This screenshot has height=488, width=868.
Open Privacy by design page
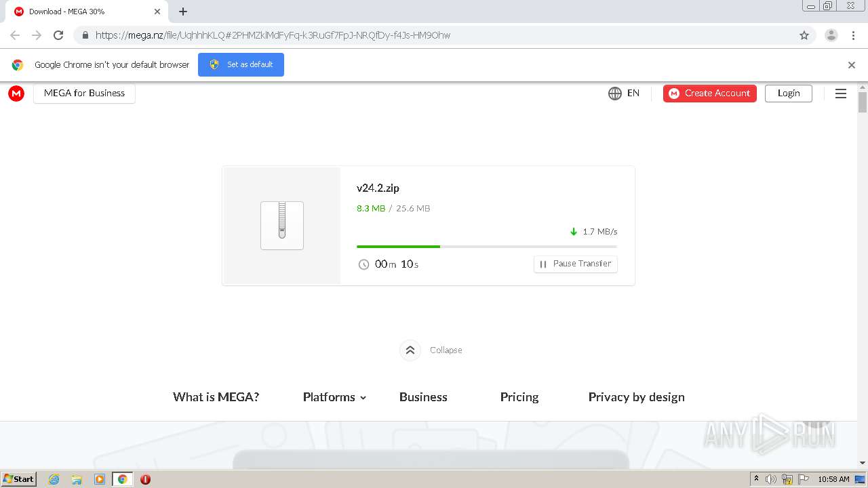coord(637,397)
